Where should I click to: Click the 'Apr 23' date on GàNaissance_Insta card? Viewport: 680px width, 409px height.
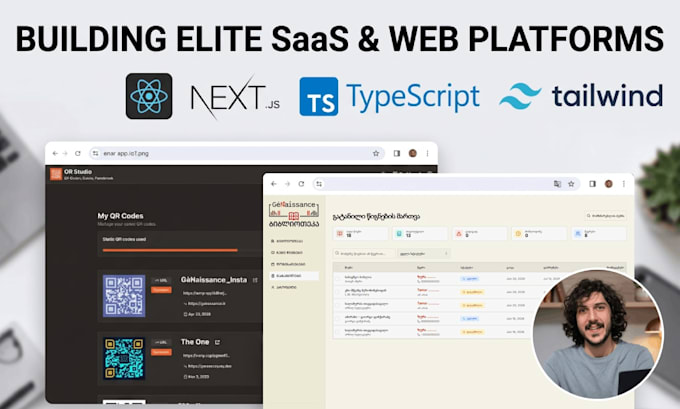[197, 314]
